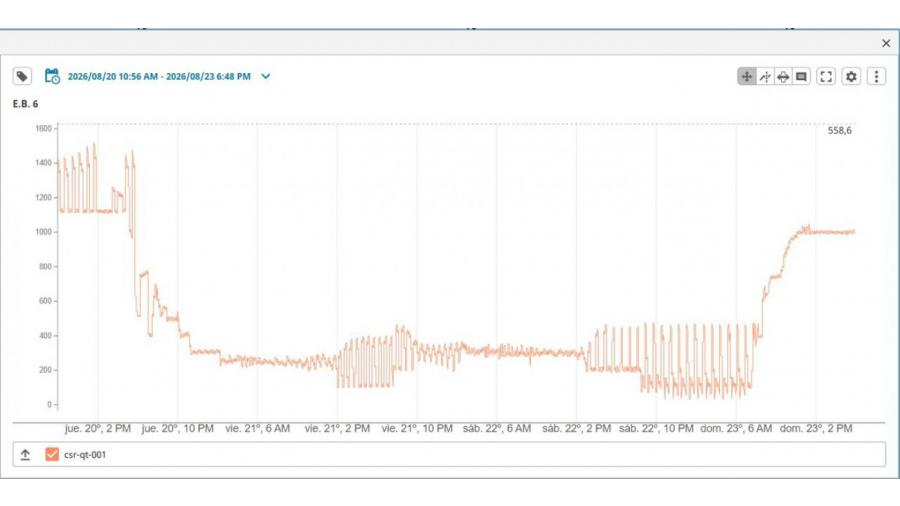Click the csr-qt-001 legend label
Viewport: 900px width, 506px height.
85,454
